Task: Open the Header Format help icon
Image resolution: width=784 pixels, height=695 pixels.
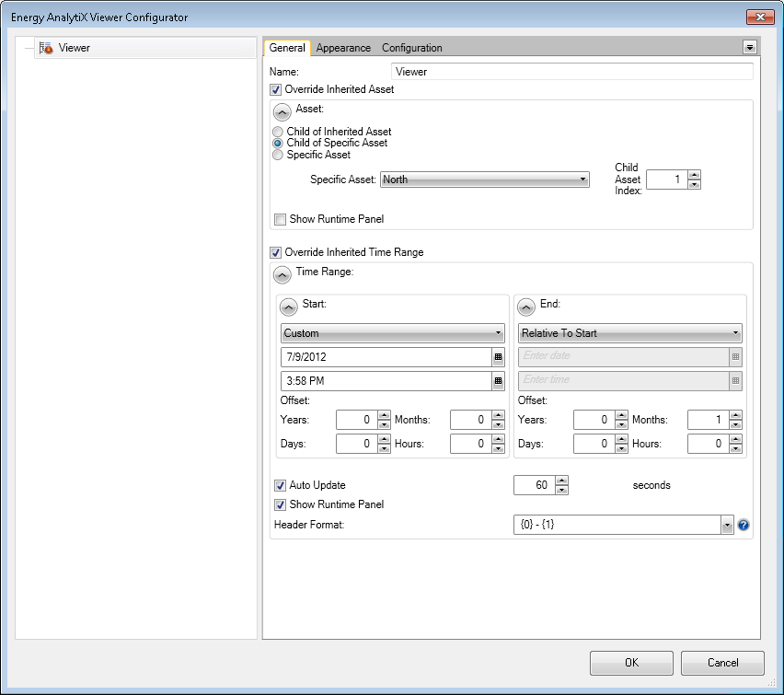Action: pos(744,525)
